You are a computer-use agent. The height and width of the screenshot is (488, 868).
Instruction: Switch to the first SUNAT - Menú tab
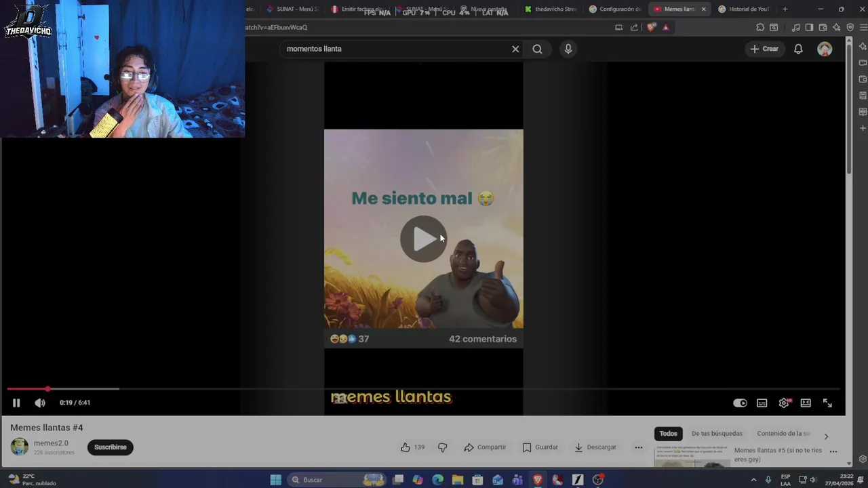click(292, 9)
